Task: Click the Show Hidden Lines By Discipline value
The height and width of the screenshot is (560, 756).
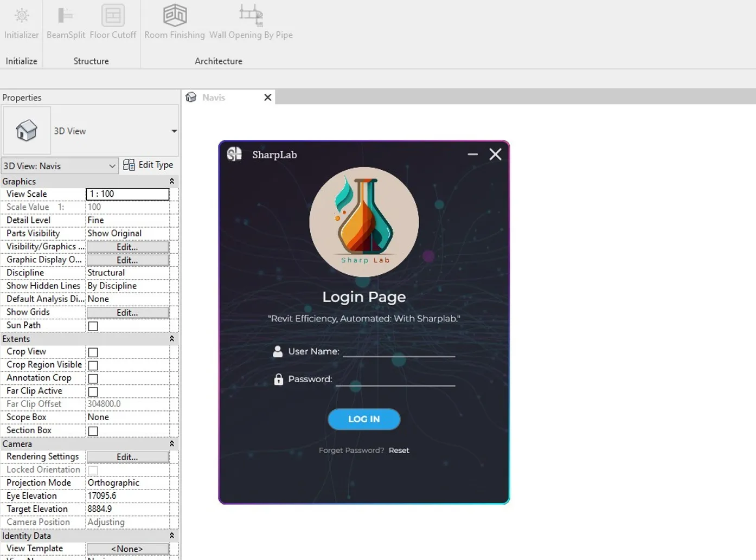Action: [127, 286]
